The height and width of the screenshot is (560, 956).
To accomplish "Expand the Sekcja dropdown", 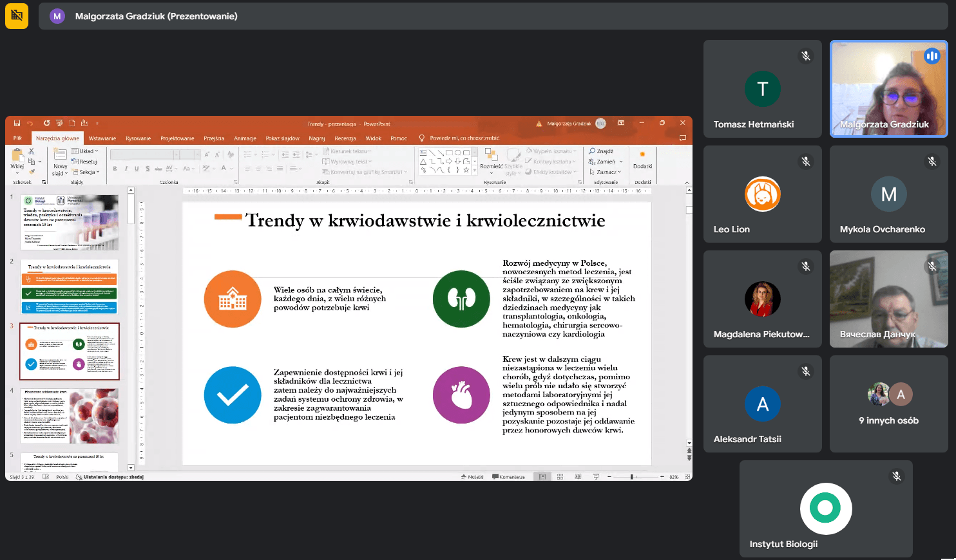I will (85, 172).
